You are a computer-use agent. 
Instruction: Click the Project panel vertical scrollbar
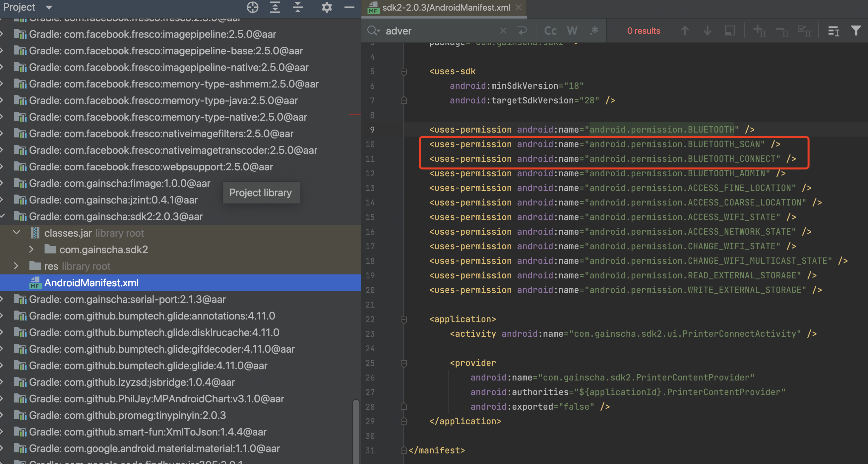[356, 431]
